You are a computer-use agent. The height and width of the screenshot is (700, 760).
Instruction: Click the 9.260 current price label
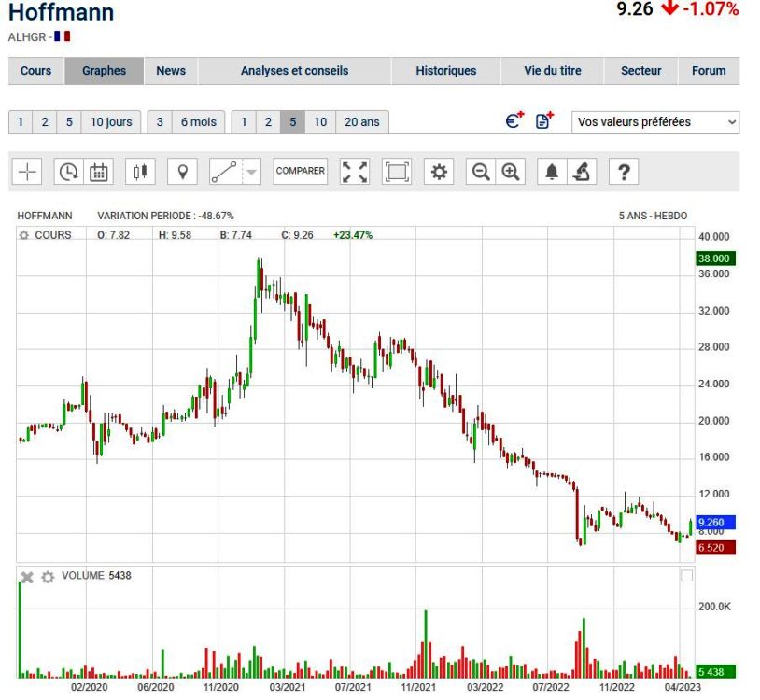[x=715, y=523]
